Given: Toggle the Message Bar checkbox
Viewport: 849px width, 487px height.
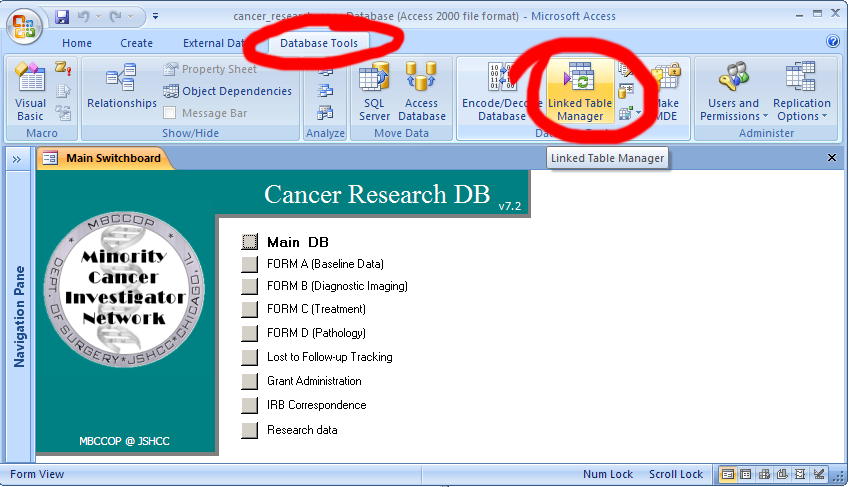Looking at the screenshot, I should pyautogui.click(x=169, y=113).
